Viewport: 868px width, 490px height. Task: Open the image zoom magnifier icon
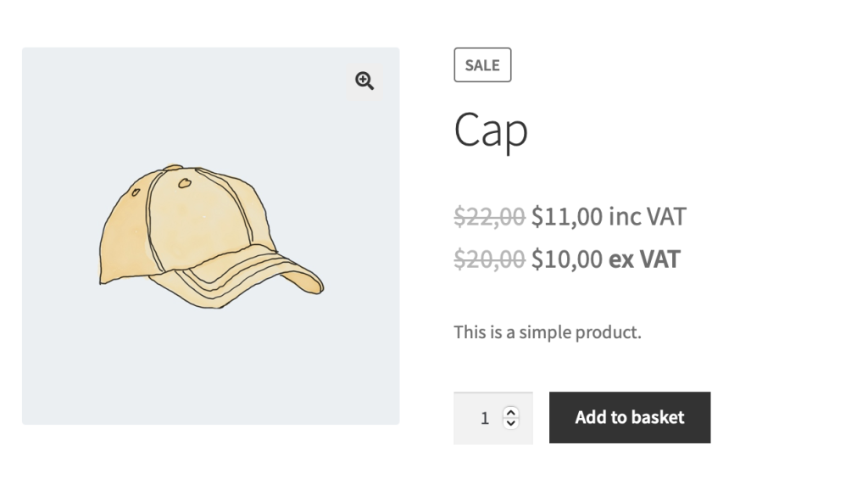tap(364, 81)
